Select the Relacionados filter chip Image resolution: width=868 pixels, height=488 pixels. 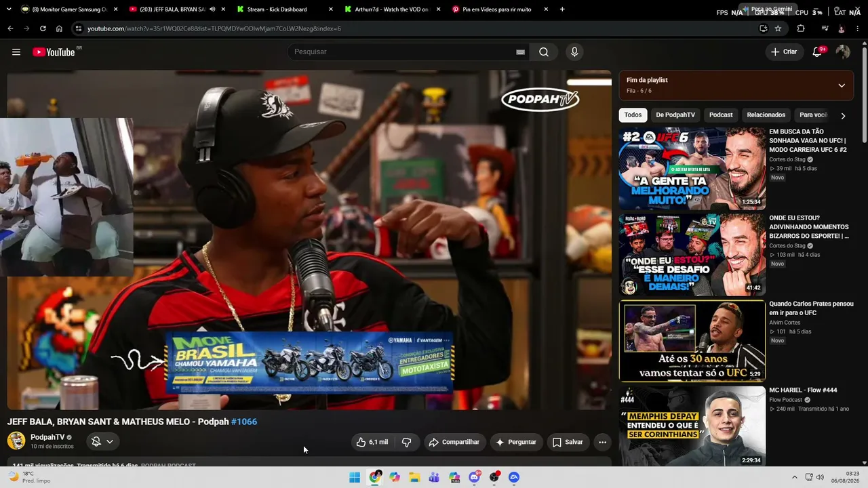pos(766,115)
